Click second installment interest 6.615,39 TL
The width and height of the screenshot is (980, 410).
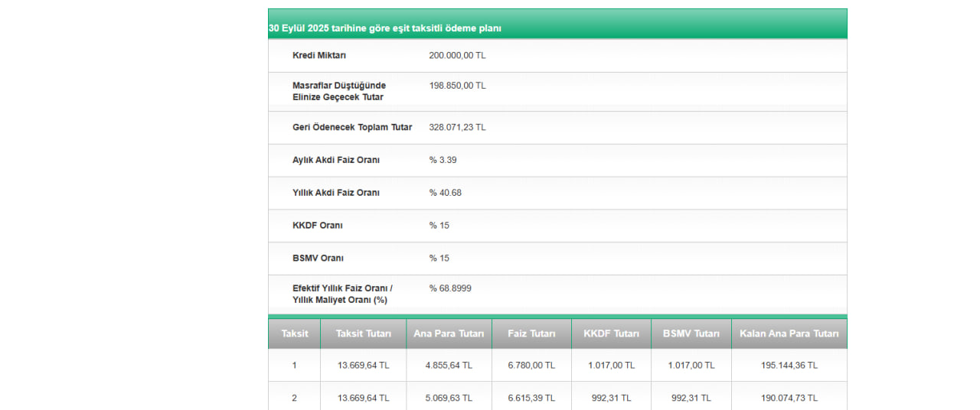coord(531,399)
